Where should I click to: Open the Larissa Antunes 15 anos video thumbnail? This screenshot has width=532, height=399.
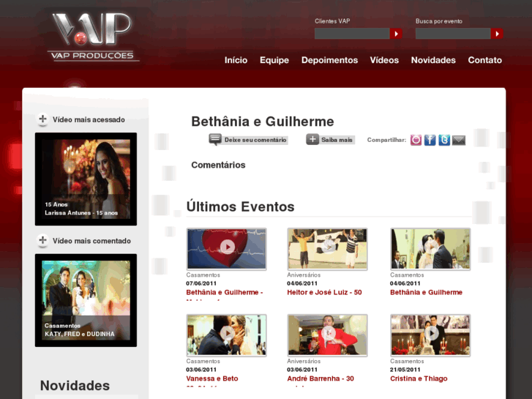[x=86, y=179]
